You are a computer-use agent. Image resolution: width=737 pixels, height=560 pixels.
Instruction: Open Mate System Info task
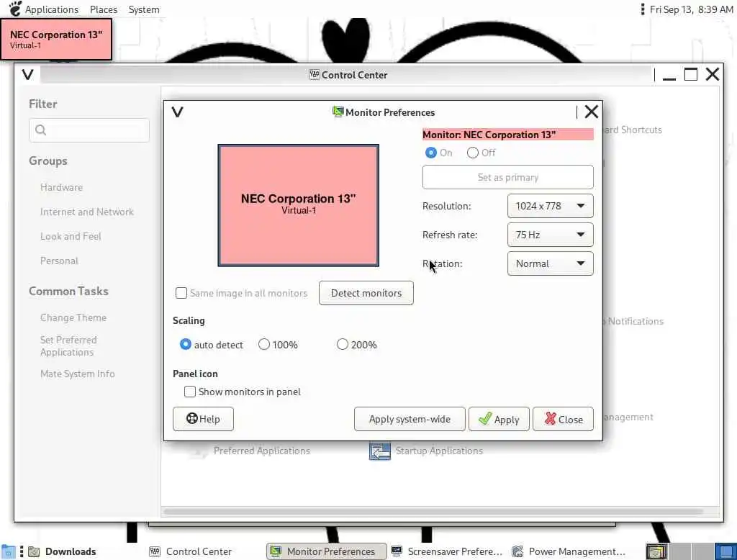coord(78,374)
